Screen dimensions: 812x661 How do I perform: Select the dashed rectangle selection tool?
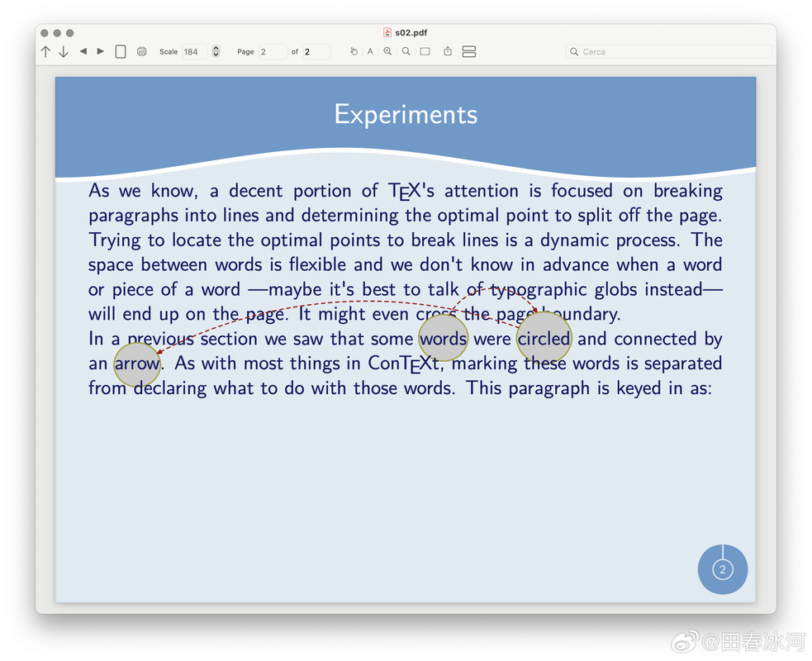pos(425,51)
